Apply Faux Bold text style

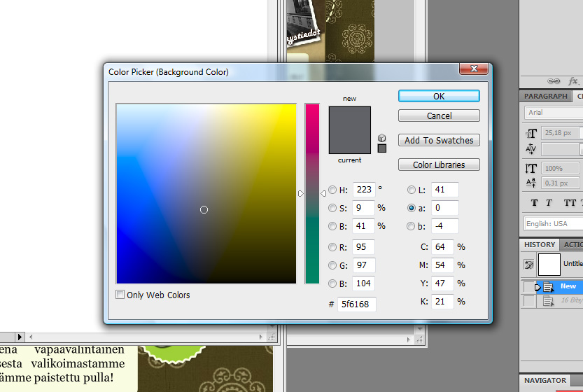(x=535, y=203)
